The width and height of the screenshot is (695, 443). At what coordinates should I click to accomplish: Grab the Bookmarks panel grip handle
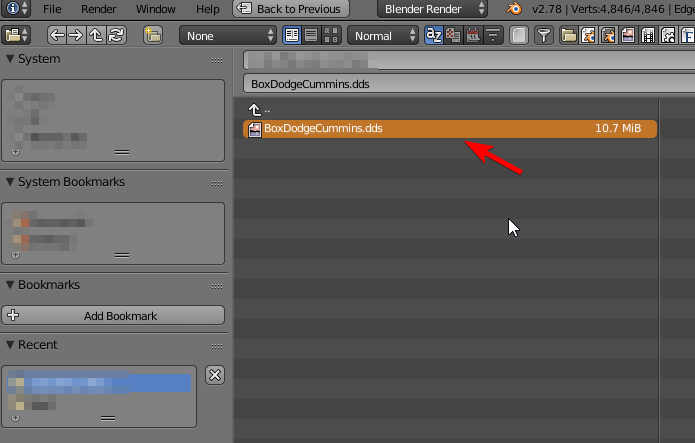click(217, 286)
